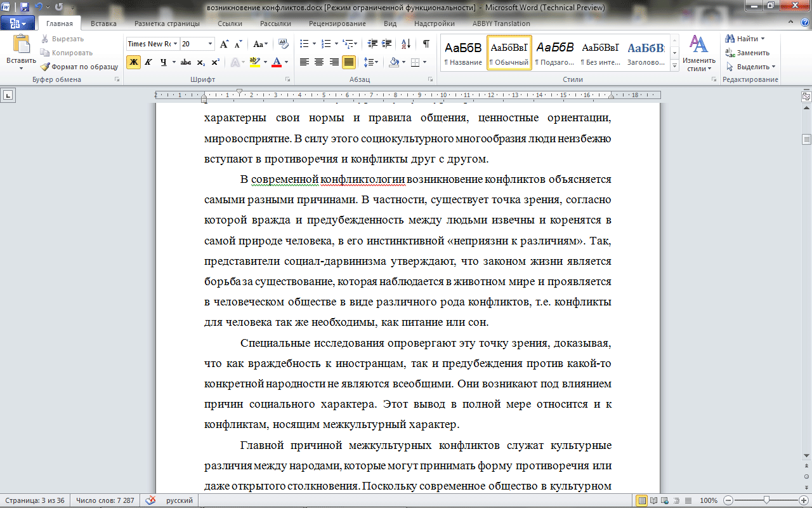Switch to Full Screen Reading view
The image size is (812, 508).
click(654, 500)
